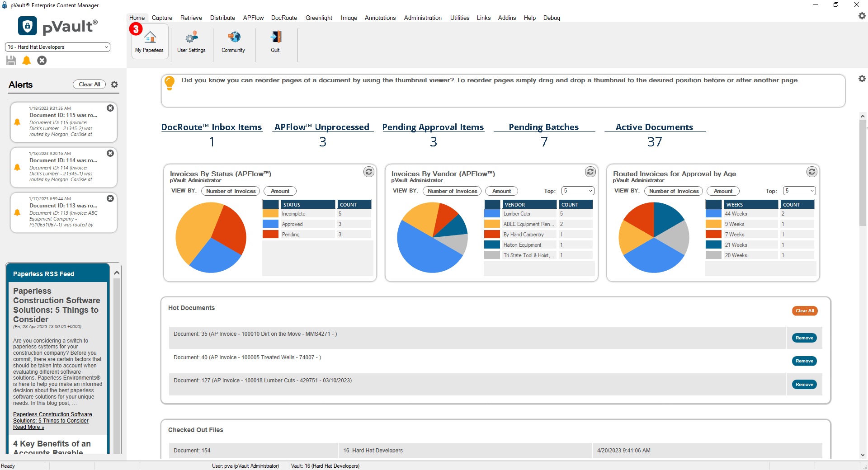Viewport: 868px width, 470px height.
Task: Open the DocRoute menu
Action: (284, 18)
